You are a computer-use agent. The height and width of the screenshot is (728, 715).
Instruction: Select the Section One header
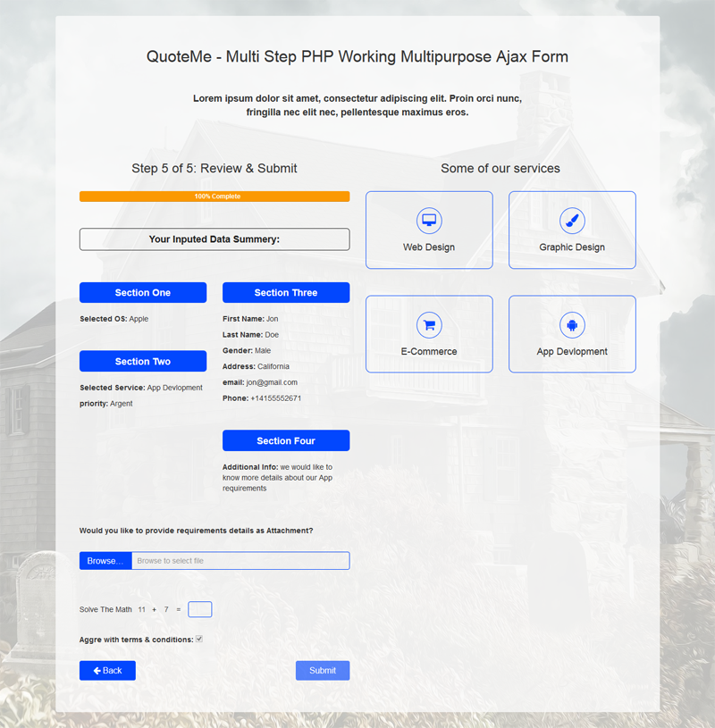point(143,292)
